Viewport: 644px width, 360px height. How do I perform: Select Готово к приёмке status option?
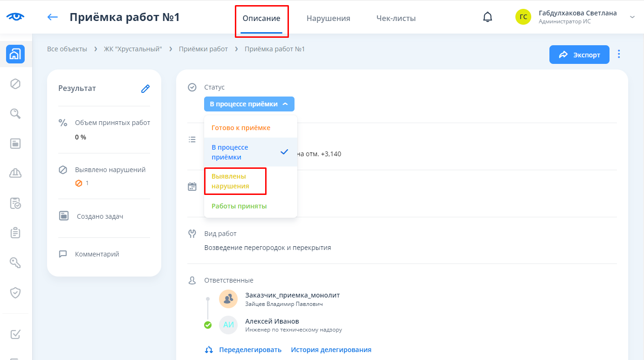pyautogui.click(x=241, y=128)
